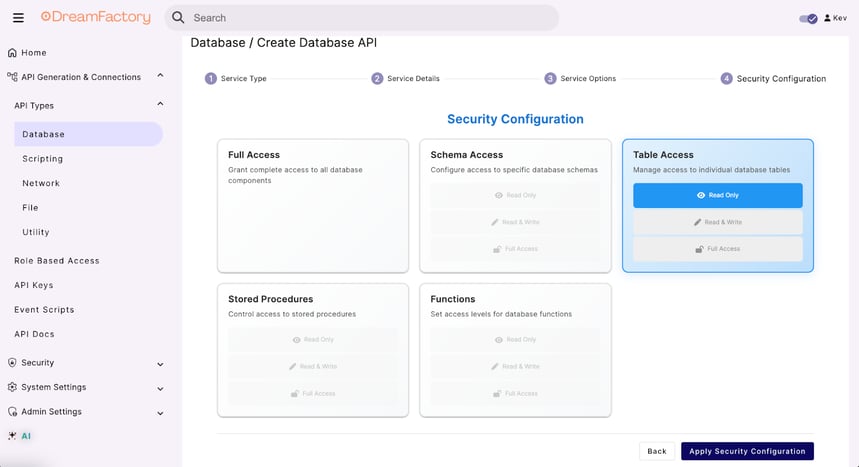Select Full Access option under Functions
The width and height of the screenshot is (859, 467).
(x=515, y=394)
